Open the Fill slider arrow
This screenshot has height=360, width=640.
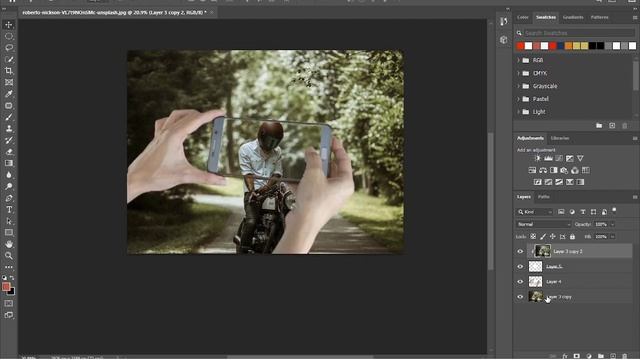coord(612,237)
